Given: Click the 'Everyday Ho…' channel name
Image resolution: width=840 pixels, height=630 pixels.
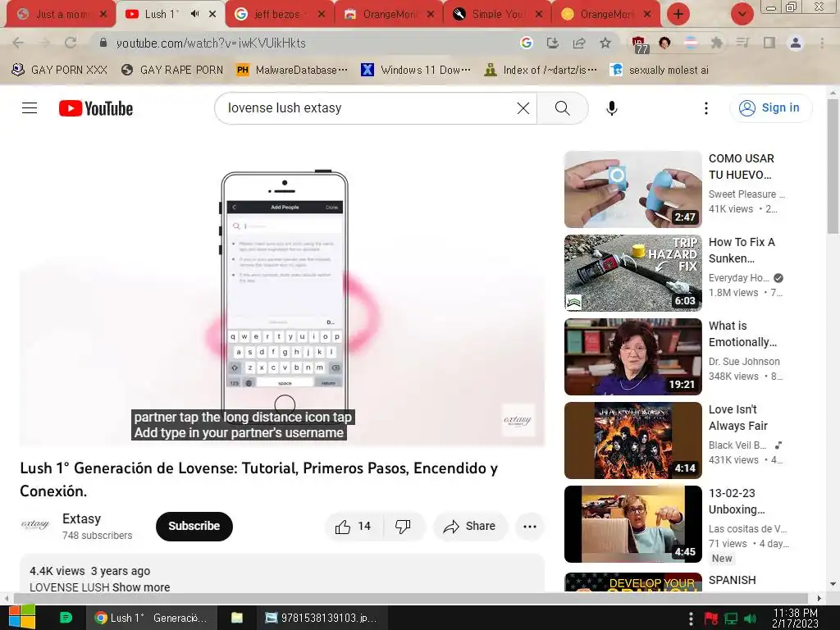Looking at the screenshot, I should pos(739,277).
